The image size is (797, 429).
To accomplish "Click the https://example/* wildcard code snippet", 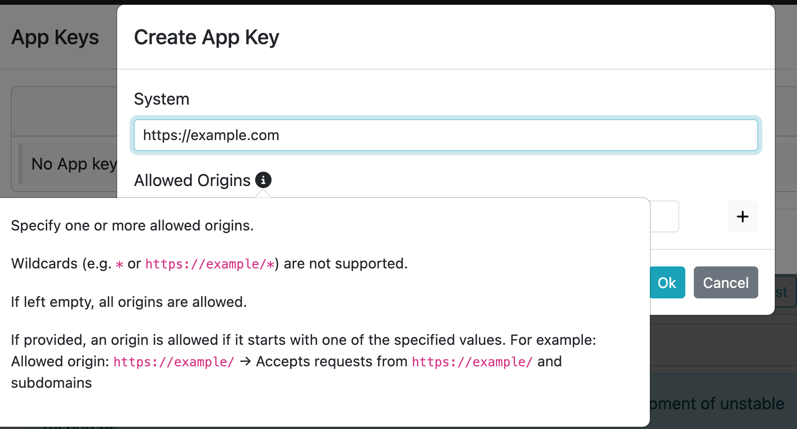I will click(x=210, y=264).
